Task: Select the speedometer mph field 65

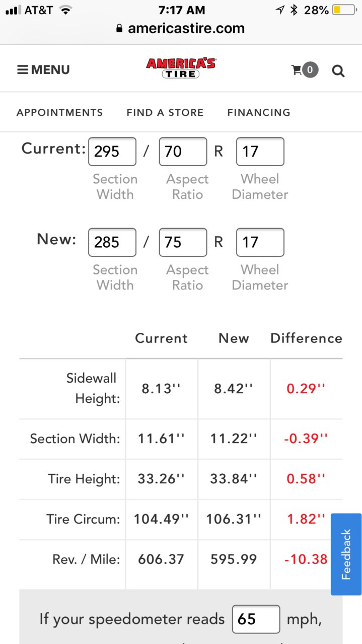Action: point(256,619)
